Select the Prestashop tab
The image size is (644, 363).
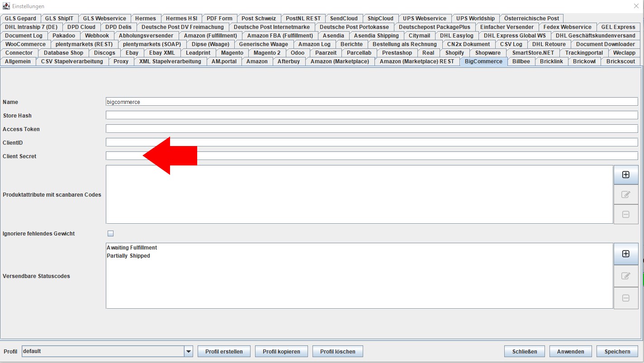pyautogui.click(x=397, y=53)
